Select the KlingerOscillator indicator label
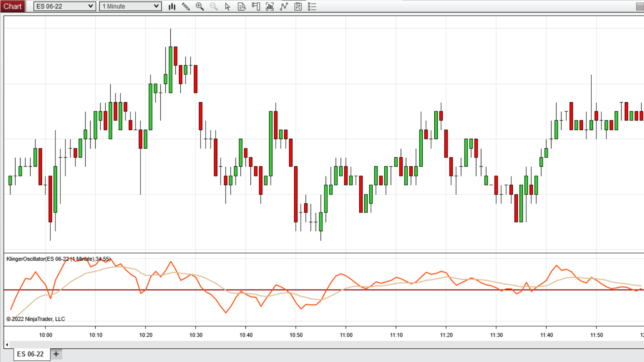Image resolution: width=644 pixels, height=362 pixels. (58, 259)
